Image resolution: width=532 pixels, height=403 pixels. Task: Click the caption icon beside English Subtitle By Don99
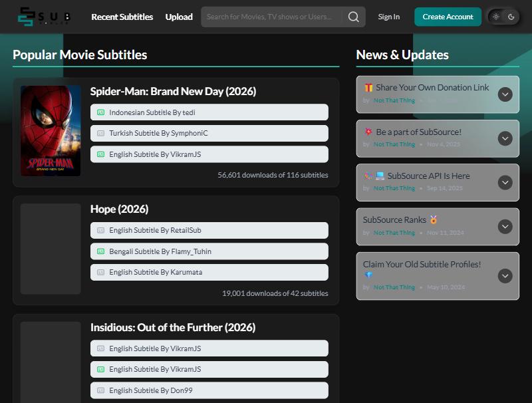(101, 390)
